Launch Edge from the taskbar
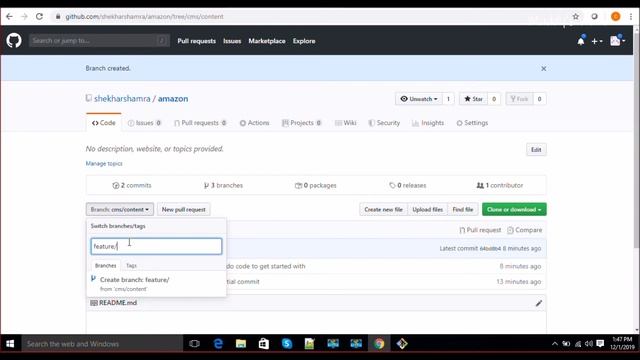Screen dimensions: 640x360 (218, 344)
